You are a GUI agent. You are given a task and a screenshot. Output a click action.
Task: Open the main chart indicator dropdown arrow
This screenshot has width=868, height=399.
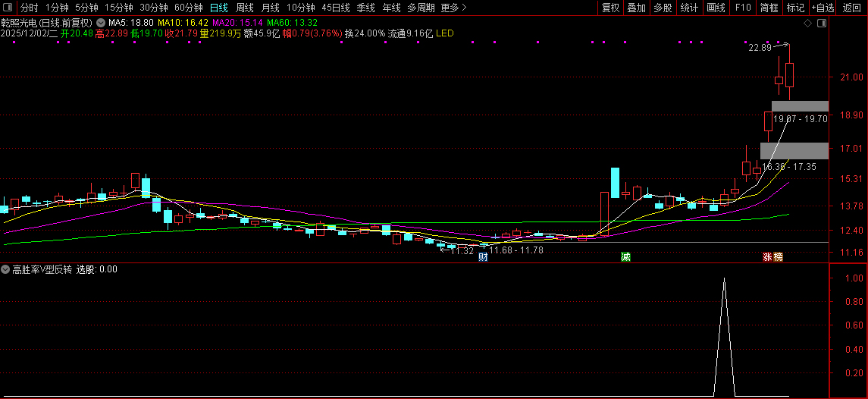coord(100,24)
